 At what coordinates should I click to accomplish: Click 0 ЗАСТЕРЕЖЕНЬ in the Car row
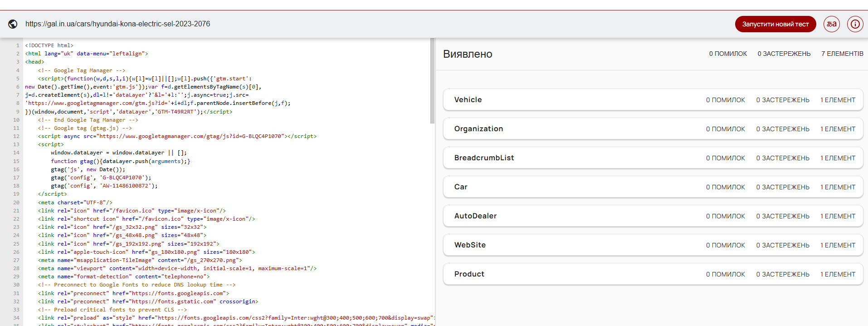tap(783, 187)
